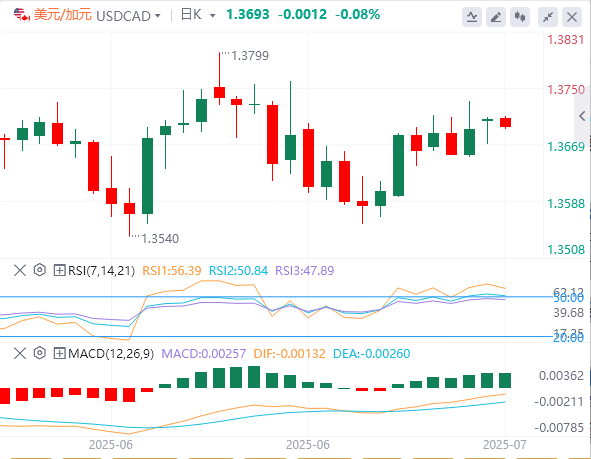Open MACD indicator settings hexagon icon
Viewport: 591px width, 459px height.
click(x=40, y=353)
